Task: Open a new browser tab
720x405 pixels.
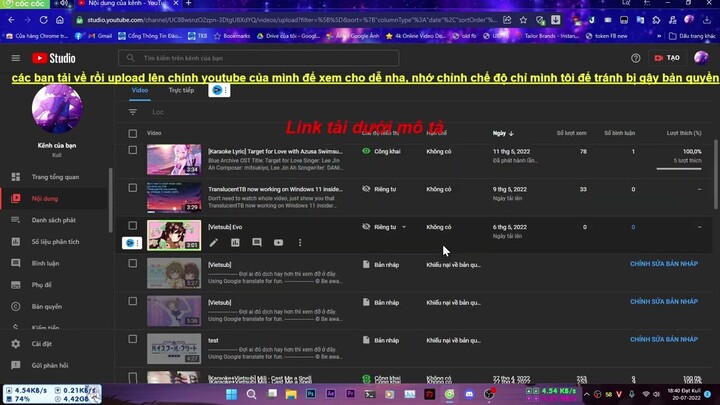Action: tap(188, 3)
